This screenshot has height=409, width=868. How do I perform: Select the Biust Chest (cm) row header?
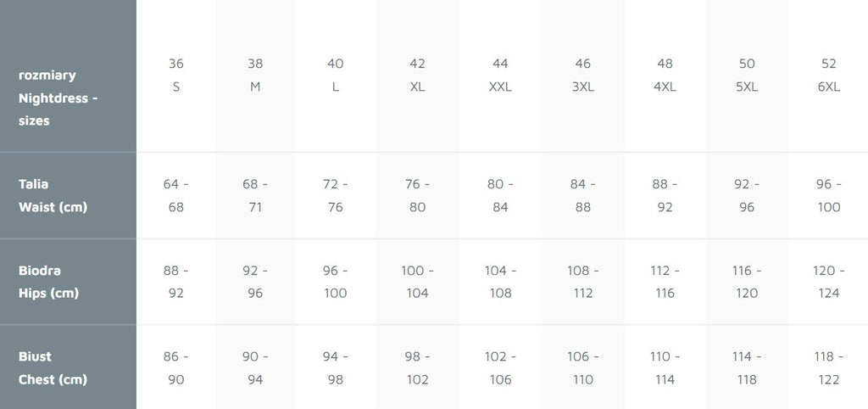[53, 367]
